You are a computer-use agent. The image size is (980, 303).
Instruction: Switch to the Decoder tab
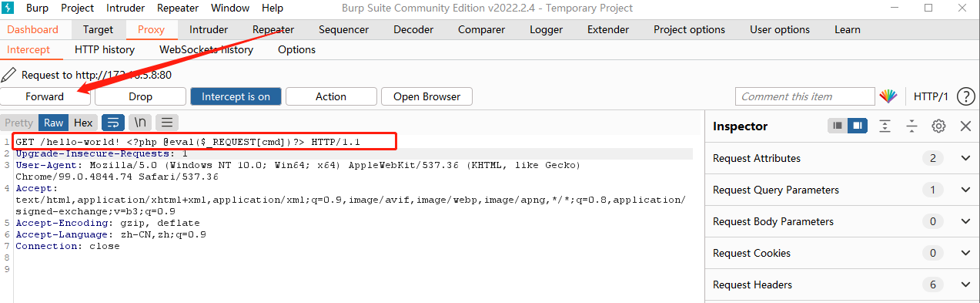click(x=413, y=29)
